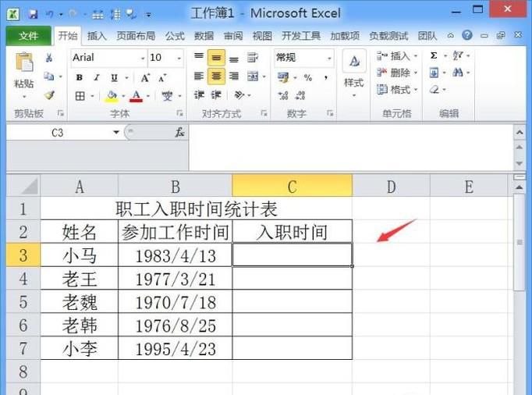The image size is (532, 395).
Task: Select the Format Painter brush icon
Action: pos(49,95)
